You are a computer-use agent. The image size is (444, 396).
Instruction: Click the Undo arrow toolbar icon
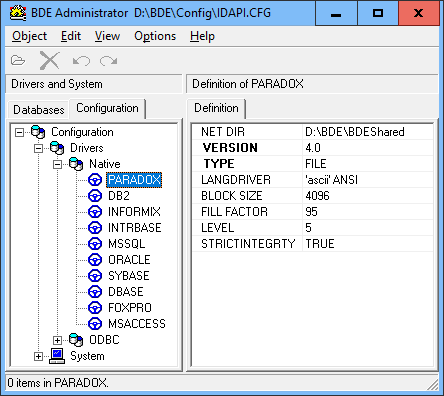coord(81,61)
